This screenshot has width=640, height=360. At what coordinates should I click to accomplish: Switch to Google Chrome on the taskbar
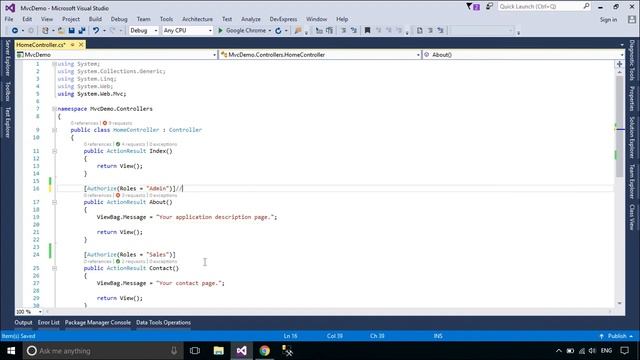pos(264,351)
